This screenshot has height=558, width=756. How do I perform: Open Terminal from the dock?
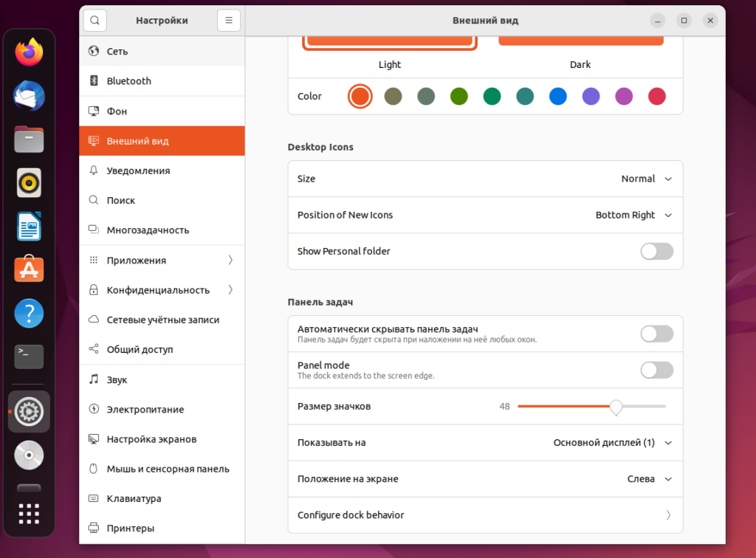click(x=29, y=356)
